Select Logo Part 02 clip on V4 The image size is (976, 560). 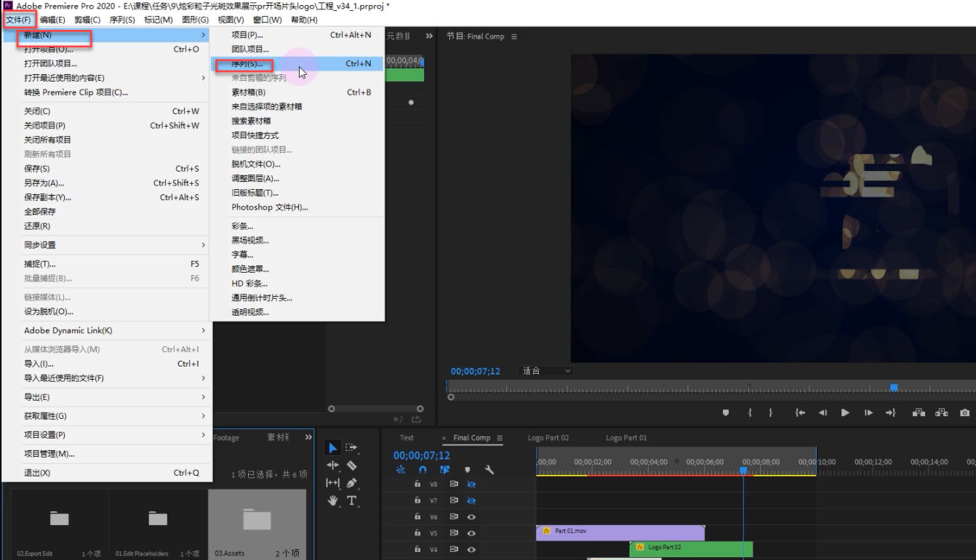[691, 548]
